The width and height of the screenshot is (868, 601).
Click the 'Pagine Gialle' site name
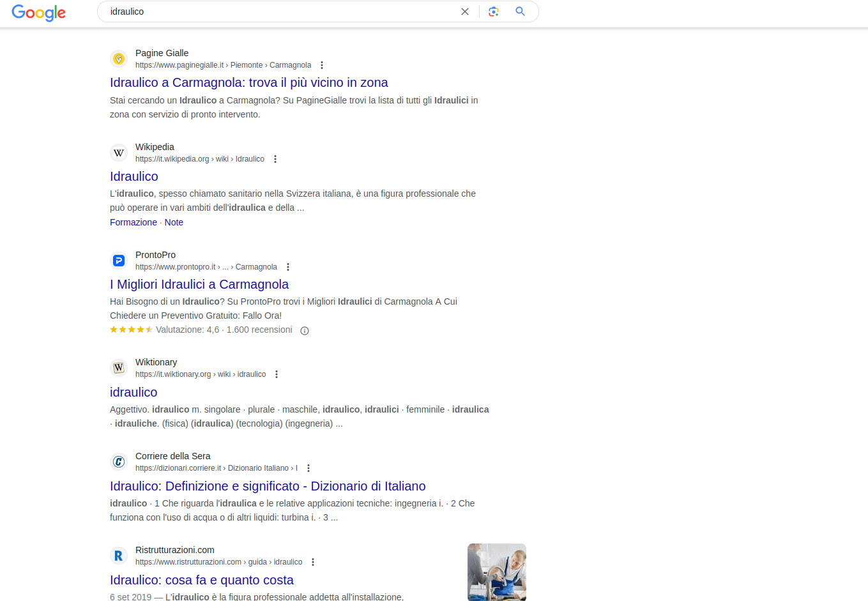pyautogui.click(x=162, y=53)
